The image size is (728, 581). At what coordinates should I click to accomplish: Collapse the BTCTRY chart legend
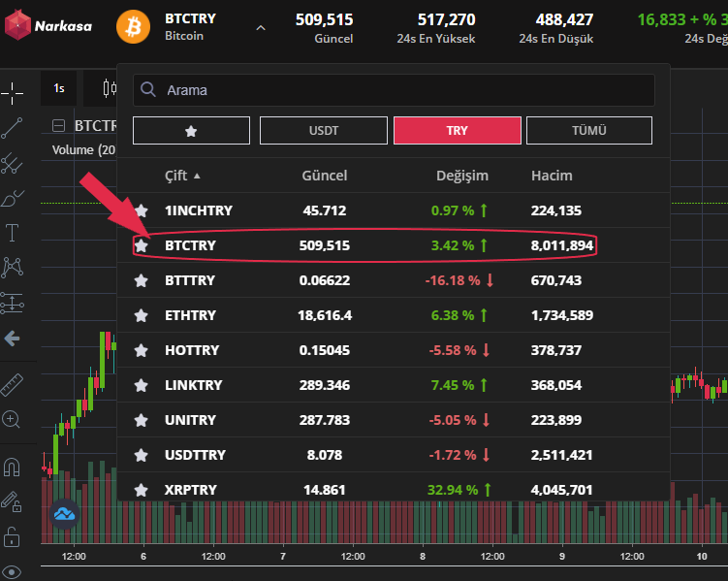(58, 126)
